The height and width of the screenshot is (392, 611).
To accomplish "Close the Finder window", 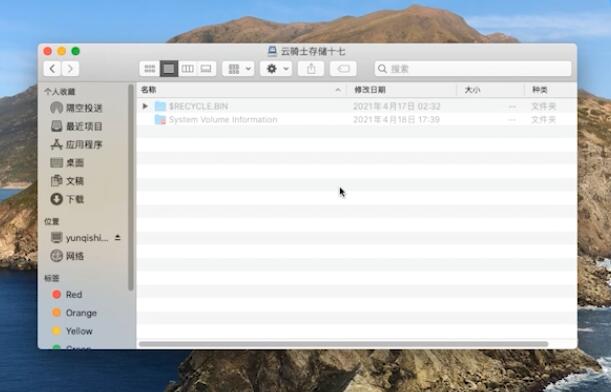I will [x=48, y=51].
